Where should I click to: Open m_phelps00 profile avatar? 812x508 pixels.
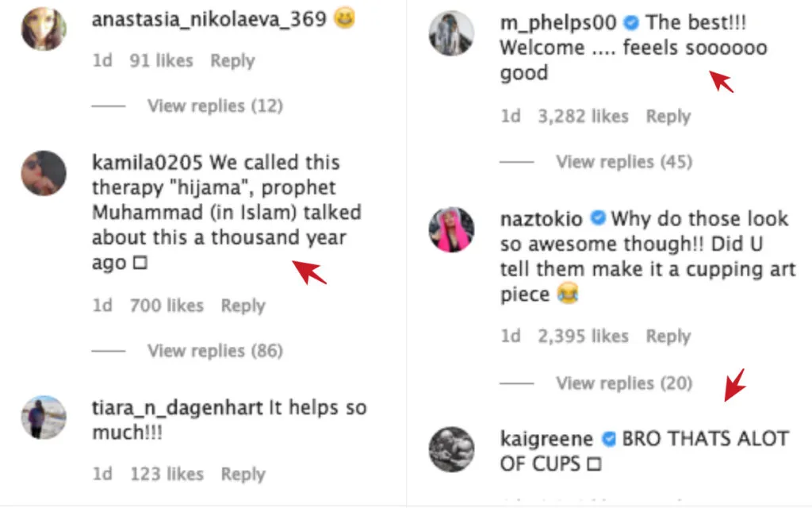pos(451,34)
